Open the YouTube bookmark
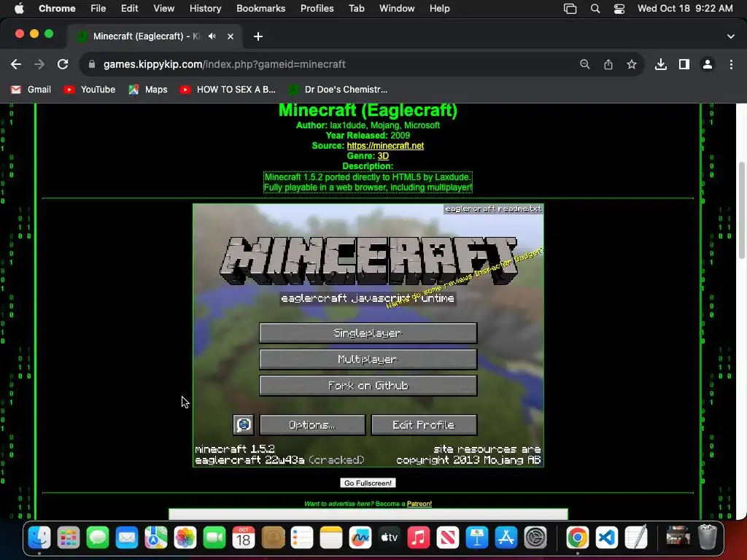 click(90, 90)
